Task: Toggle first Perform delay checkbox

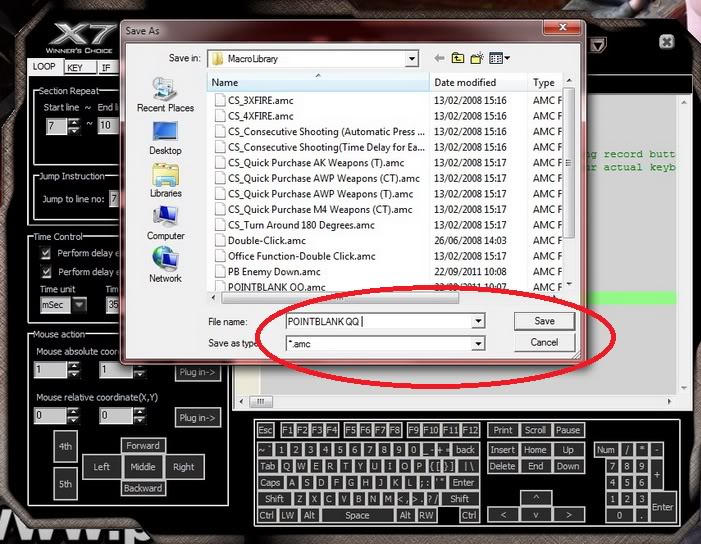Action: click(46, 253)
